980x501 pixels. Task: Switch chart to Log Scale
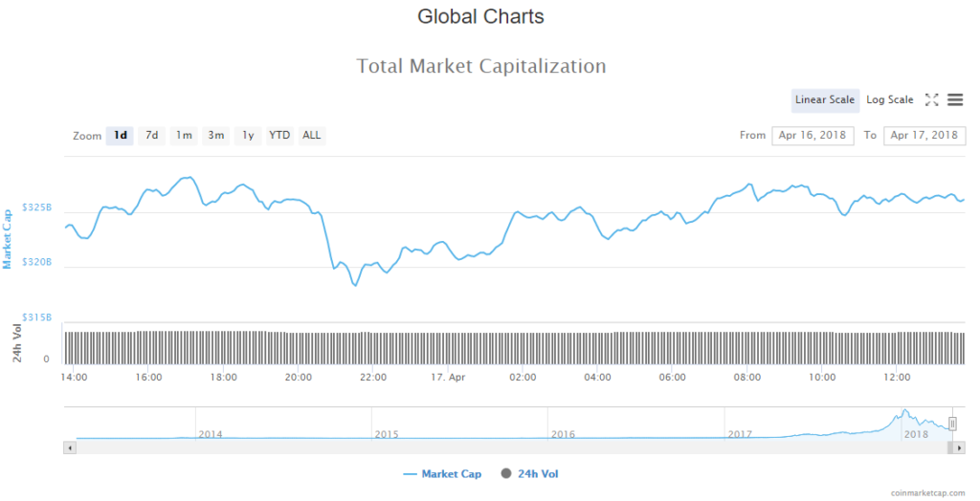[890, 99]
